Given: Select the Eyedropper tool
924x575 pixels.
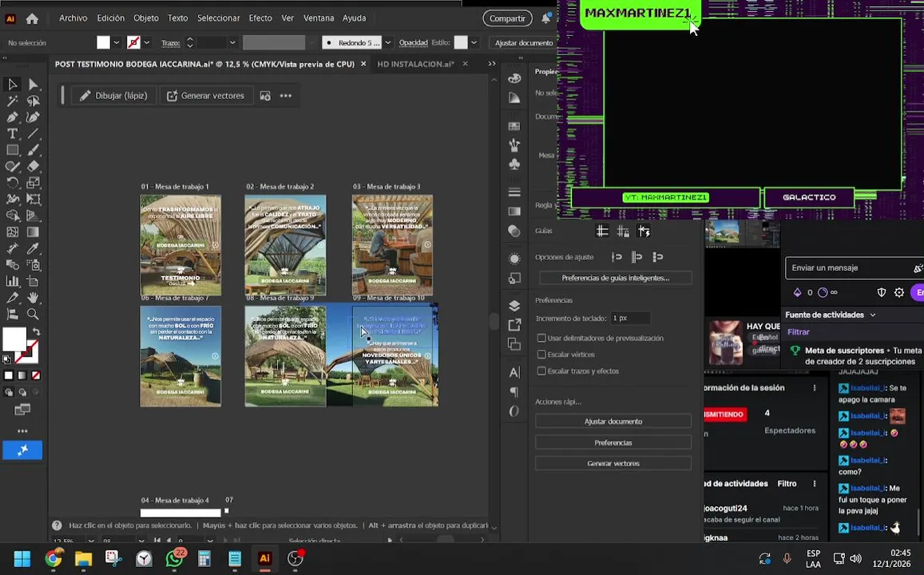Looking at the screenshot, I should coord(33,248).
